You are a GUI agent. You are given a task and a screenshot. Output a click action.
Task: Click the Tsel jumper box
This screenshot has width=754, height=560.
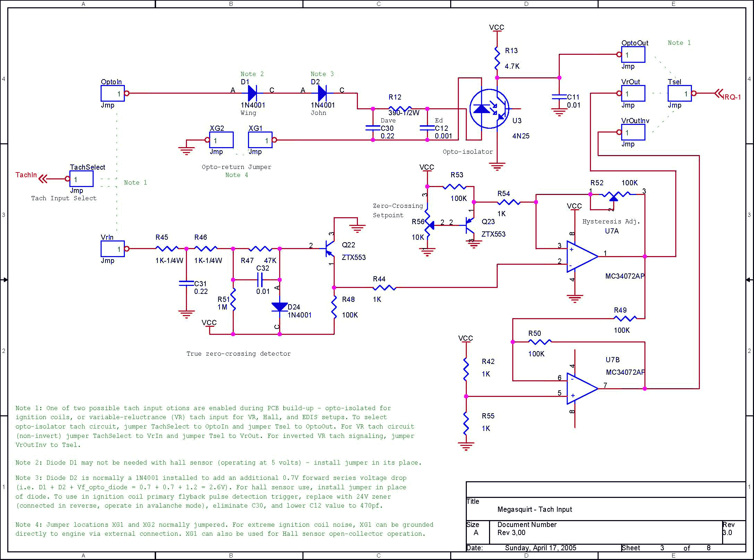(x=679, y=93)
